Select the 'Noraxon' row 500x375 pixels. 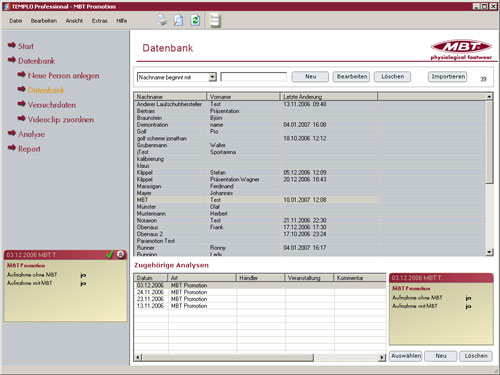point(256,220)
